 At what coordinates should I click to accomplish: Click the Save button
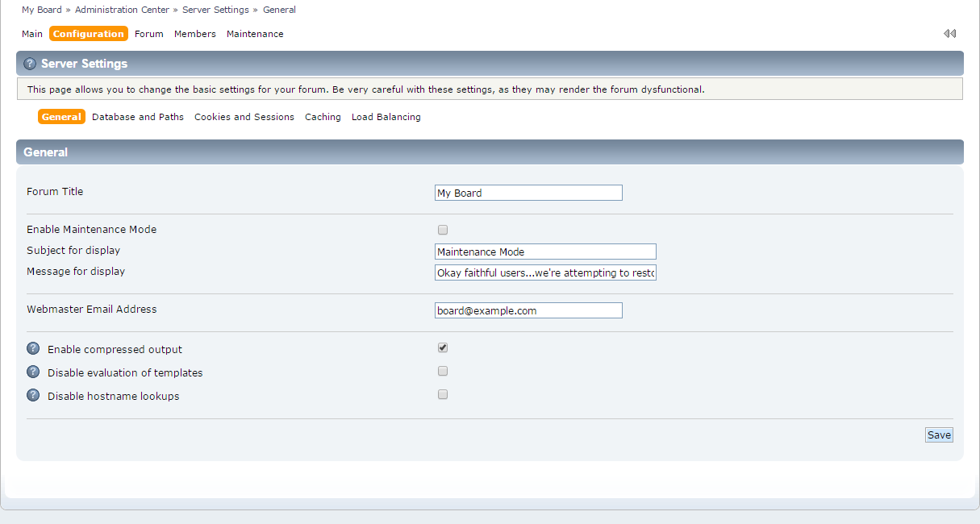click(x=938, y=435)
